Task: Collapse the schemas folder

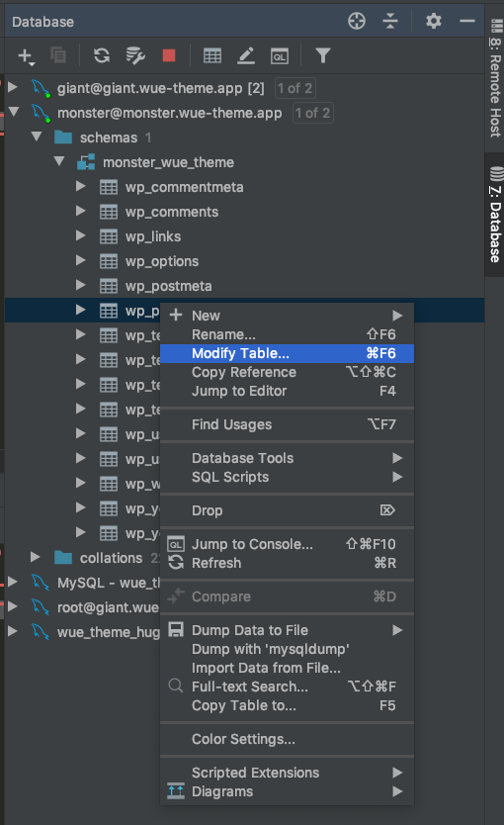Action: click(37, 137)
